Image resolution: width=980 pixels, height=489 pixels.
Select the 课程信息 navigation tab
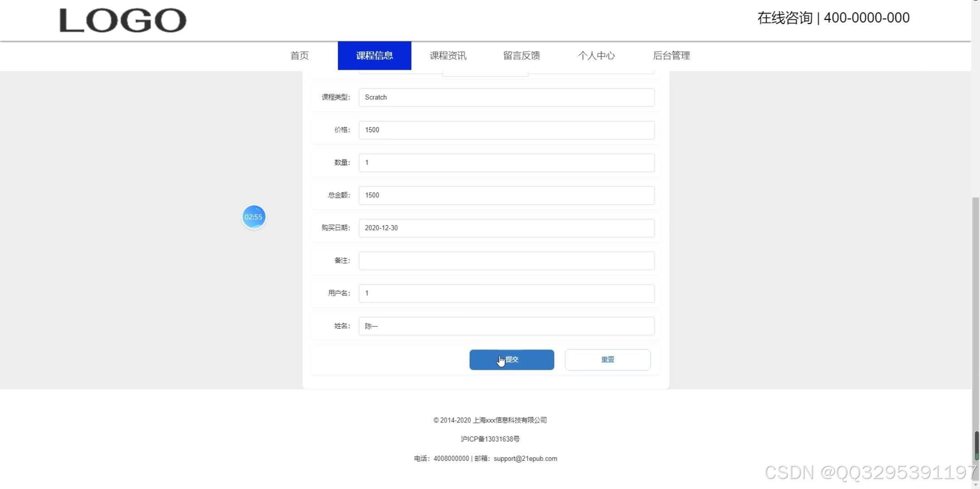coord(375,56)
